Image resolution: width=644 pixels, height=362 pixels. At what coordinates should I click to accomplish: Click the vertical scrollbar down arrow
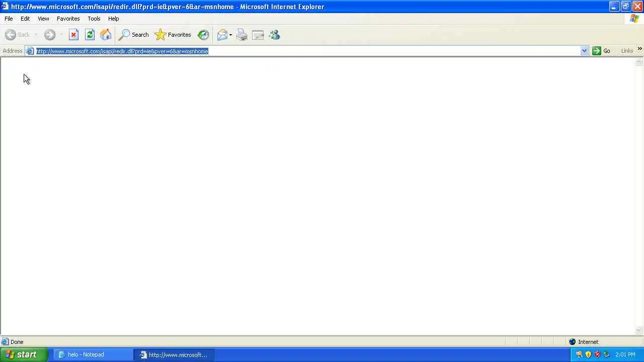pos(639,330)
